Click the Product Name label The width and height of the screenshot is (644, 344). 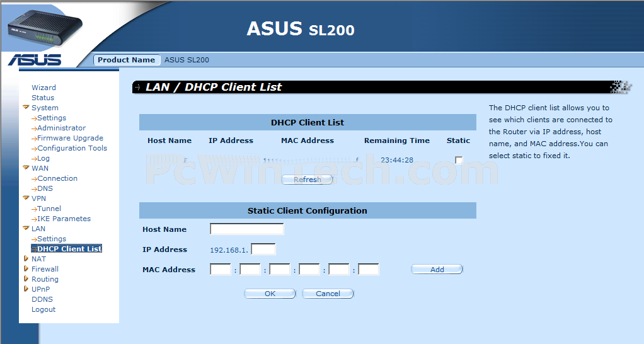(127, 60)
